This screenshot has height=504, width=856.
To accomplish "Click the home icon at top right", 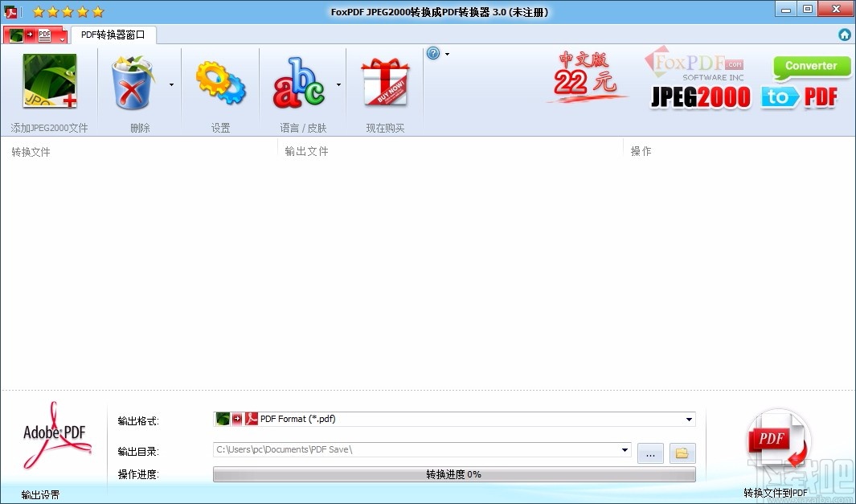I will [x=843, y=35].
